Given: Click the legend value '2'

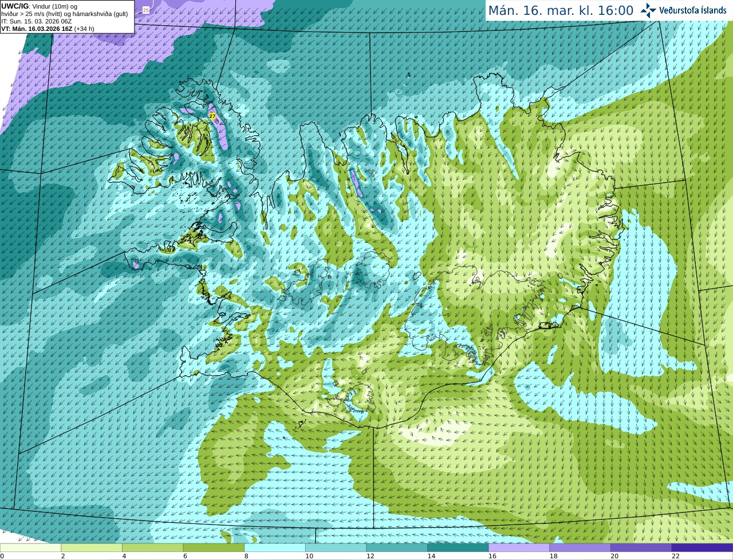Looking at the screenshot, I should 63,556.
